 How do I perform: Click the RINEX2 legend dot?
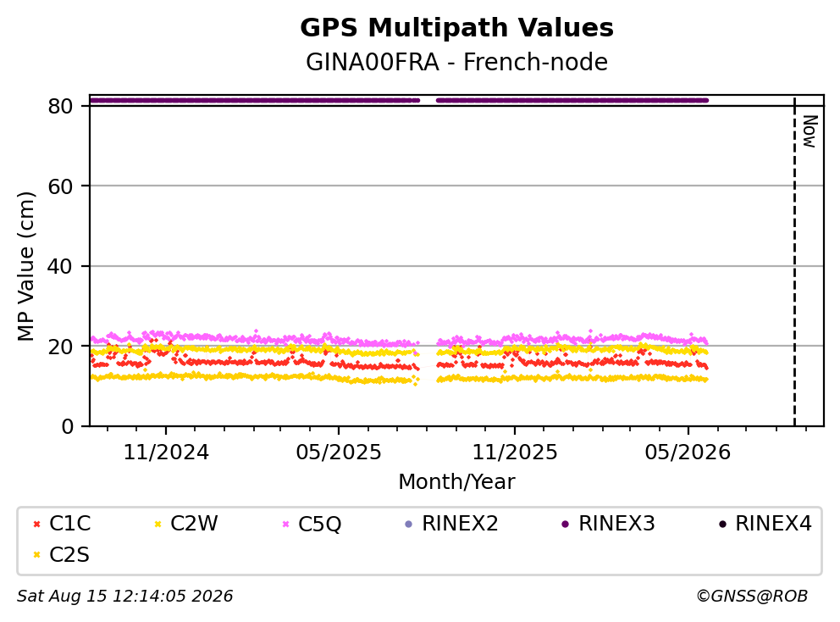tap(409, 524)
